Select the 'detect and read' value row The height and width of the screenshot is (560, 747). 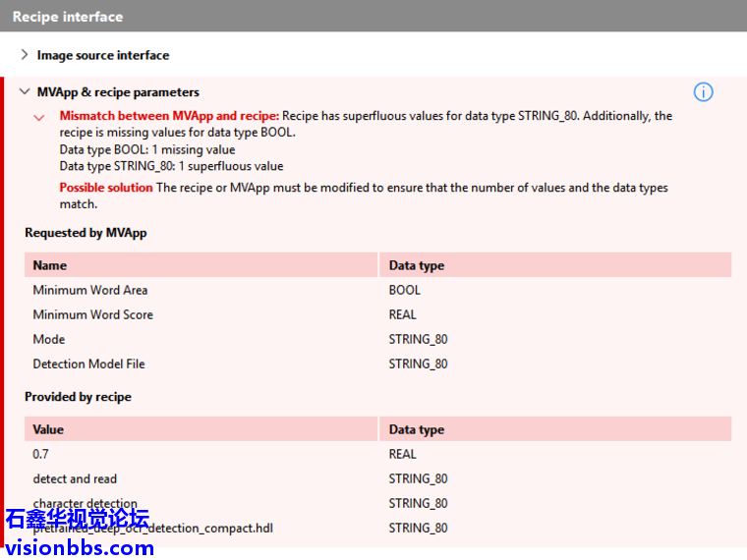[75, 478]
